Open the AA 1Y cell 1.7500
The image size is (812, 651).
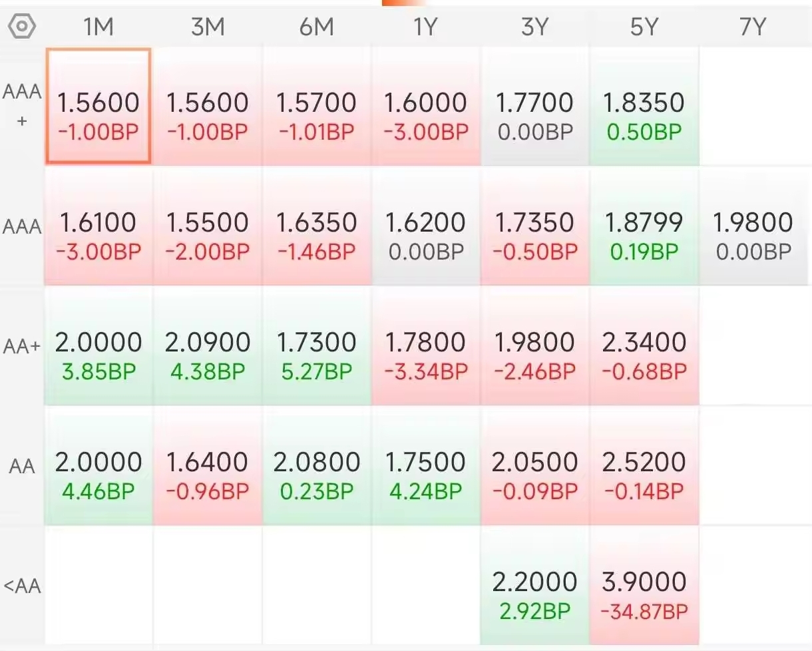[x=425, y=466]
